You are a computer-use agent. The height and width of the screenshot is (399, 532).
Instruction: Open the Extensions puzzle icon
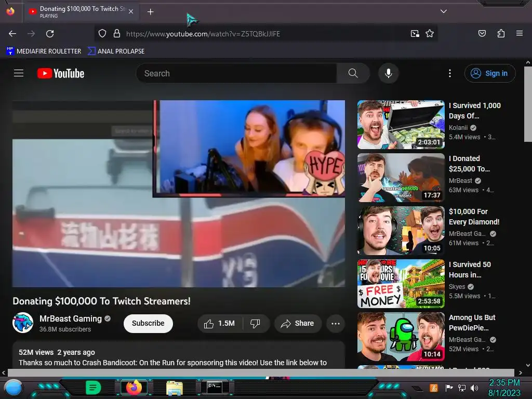501,33
